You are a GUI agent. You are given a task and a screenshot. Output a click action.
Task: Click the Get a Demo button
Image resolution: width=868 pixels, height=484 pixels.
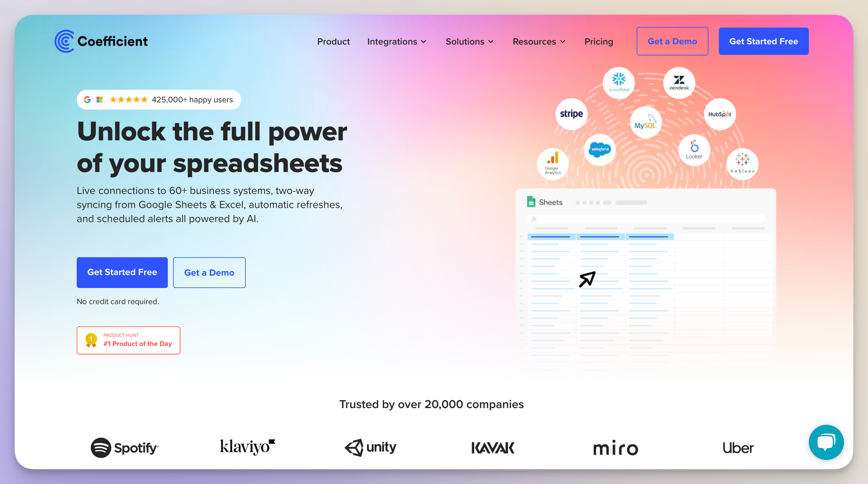(x=672, y=41)
